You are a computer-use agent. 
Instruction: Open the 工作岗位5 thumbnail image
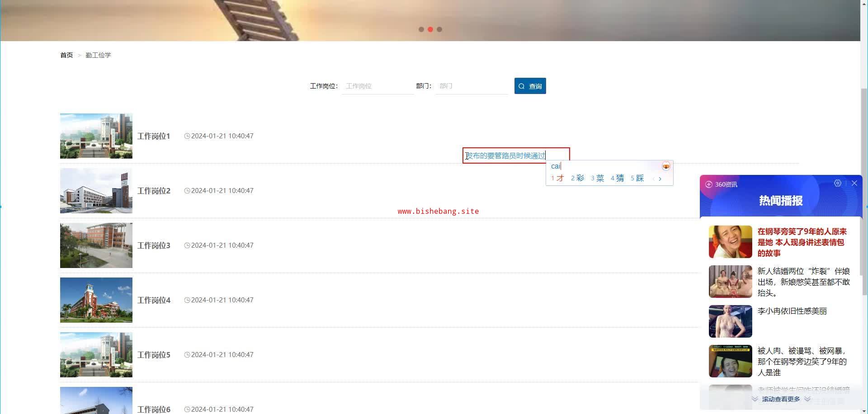click(x=96, y=355)
